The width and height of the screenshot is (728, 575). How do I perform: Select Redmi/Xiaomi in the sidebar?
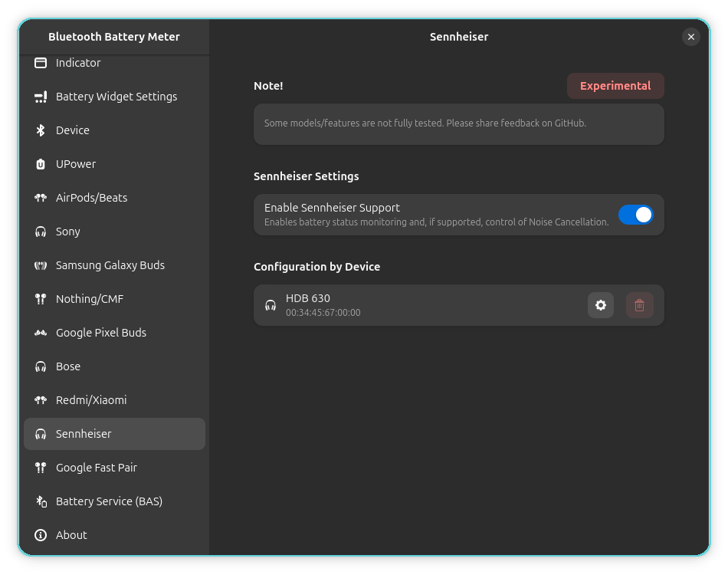(114, 400)
